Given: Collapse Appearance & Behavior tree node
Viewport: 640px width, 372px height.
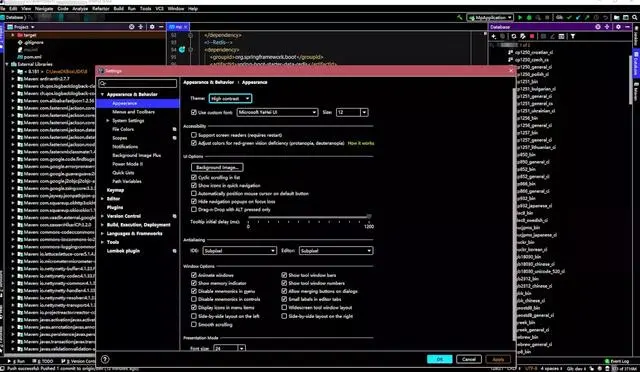Looking at the screenshot, I should 102,95.
